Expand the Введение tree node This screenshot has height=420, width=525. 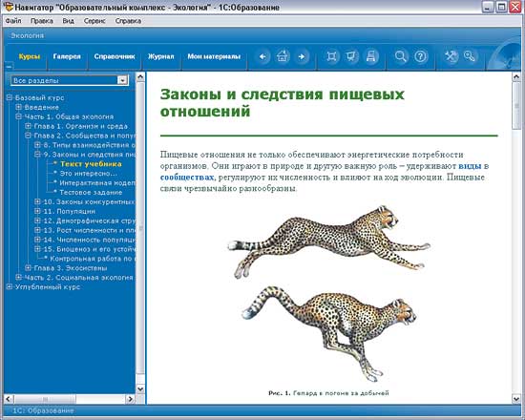coord(19,107)
